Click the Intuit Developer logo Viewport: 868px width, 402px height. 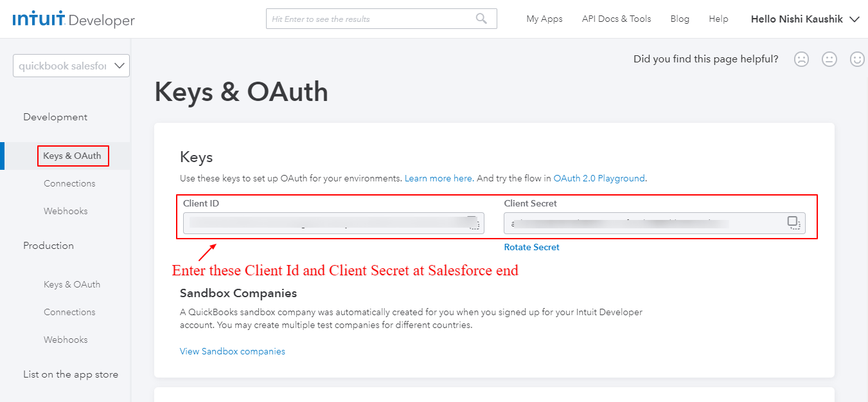point(74,19)
